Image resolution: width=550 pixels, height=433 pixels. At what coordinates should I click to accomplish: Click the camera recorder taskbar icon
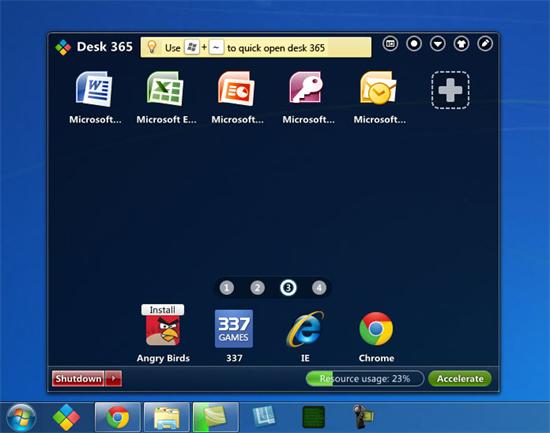click(363, 417)
